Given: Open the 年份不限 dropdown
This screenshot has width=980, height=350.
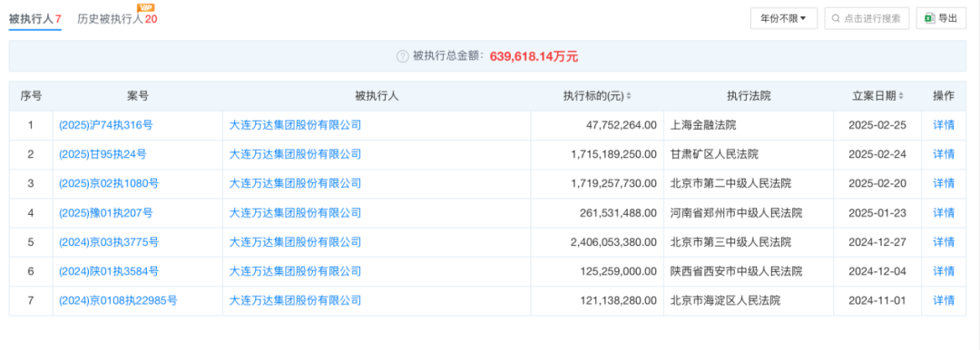Looking at the screenshot, I should [x=784, y=19].
